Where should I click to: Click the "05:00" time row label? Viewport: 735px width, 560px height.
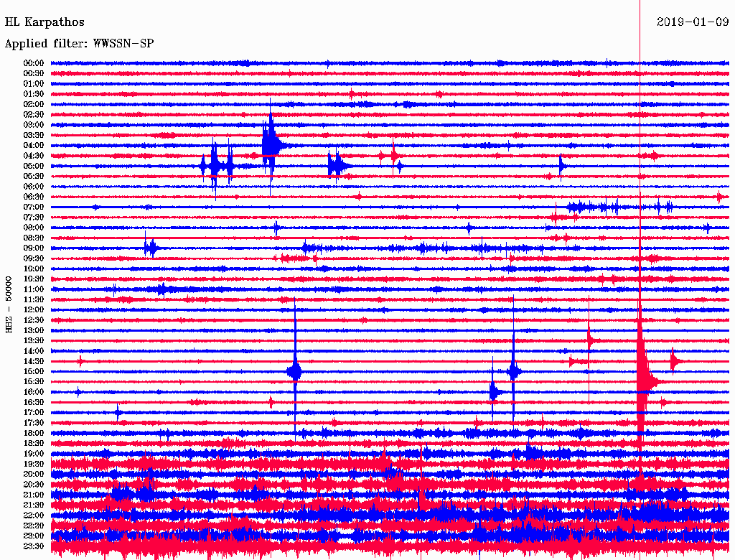(x=34, y=166)
